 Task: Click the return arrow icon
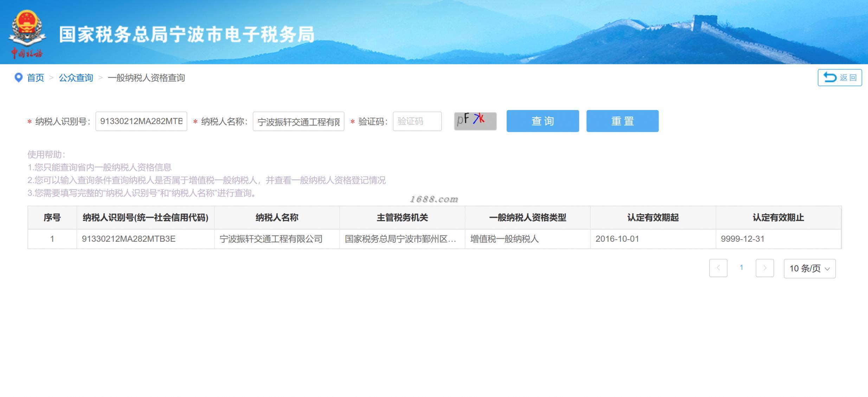(830, 77)
